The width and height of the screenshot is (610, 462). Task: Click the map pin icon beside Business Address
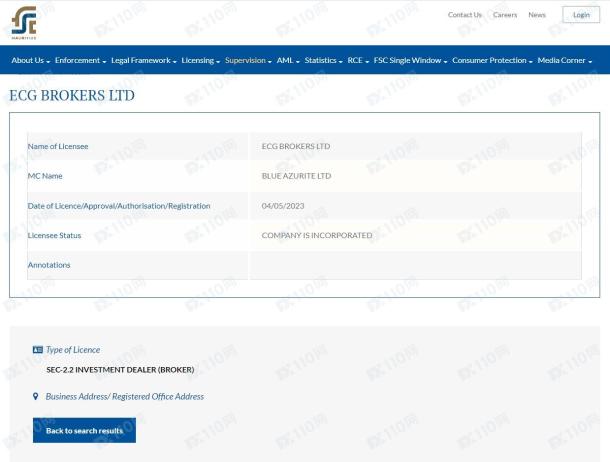coord(35,396)
